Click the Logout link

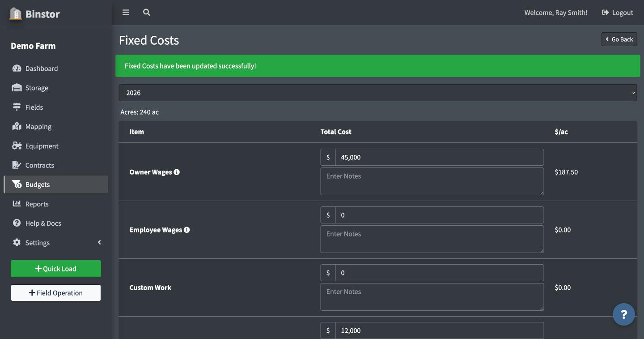coord(618,13)
